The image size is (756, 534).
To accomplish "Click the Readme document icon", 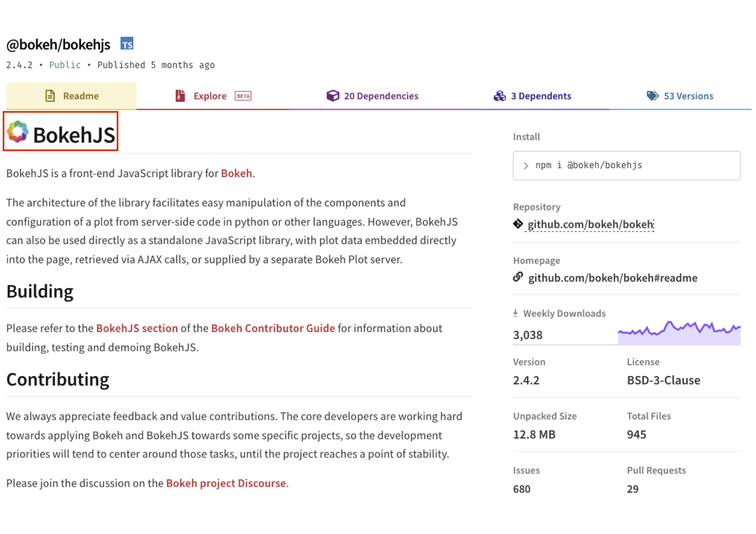I will click(50, 96).
